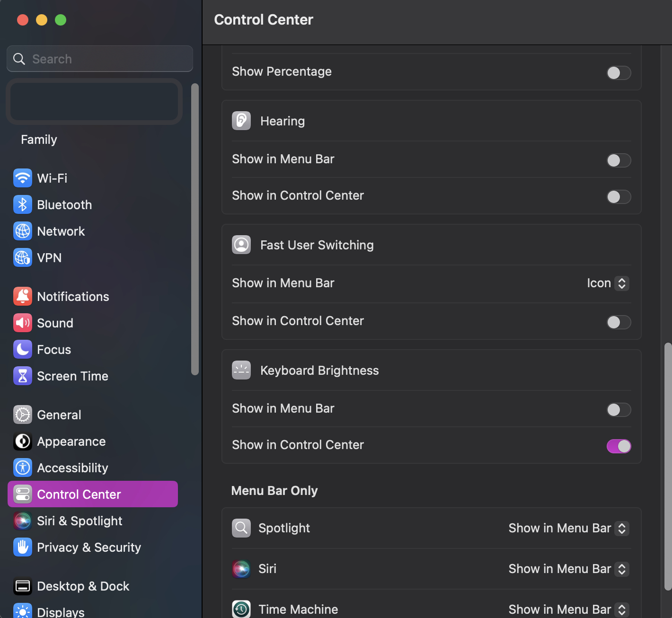Select the Appearance icon

pos(23,441)
